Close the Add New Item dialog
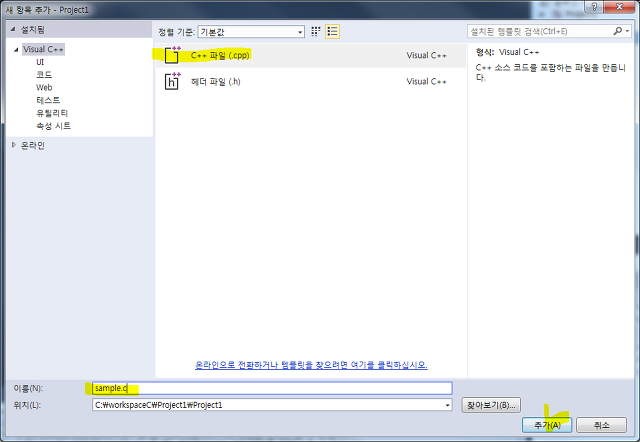640x442 pixels. pyautogui.click(x=619, y=7)
